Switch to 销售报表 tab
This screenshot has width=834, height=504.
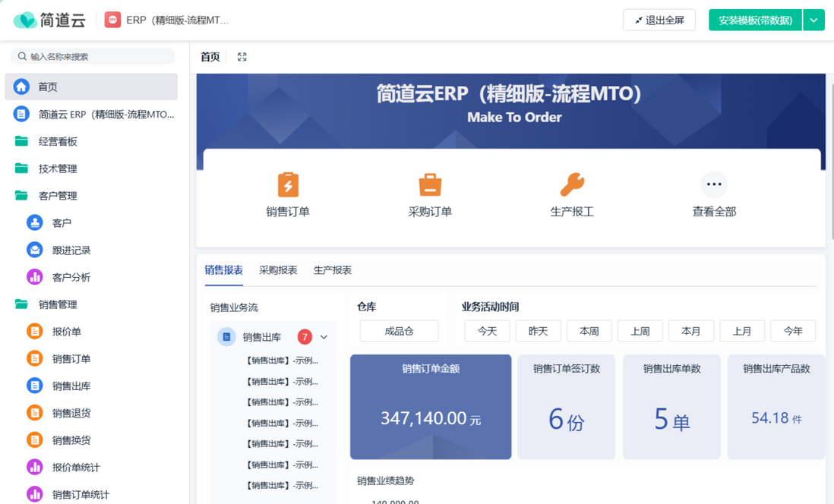pyautogui.click(x=224, y=270)
